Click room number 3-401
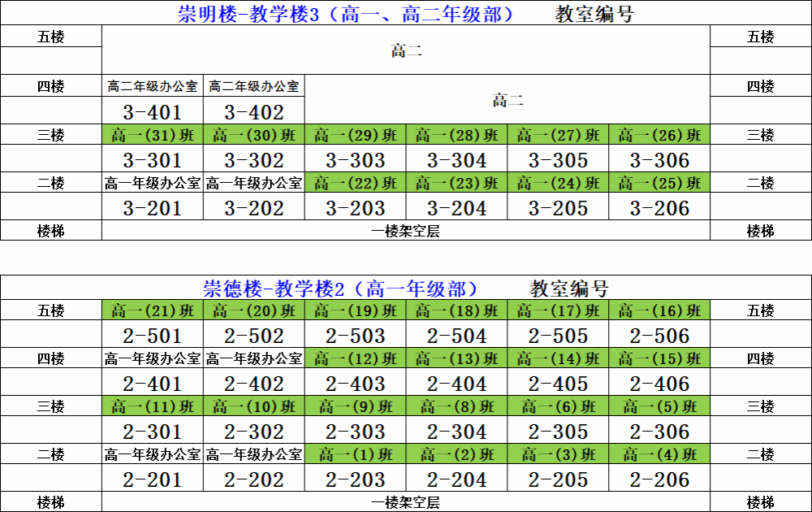Screen dimensions: 812x512 (153, 112)
